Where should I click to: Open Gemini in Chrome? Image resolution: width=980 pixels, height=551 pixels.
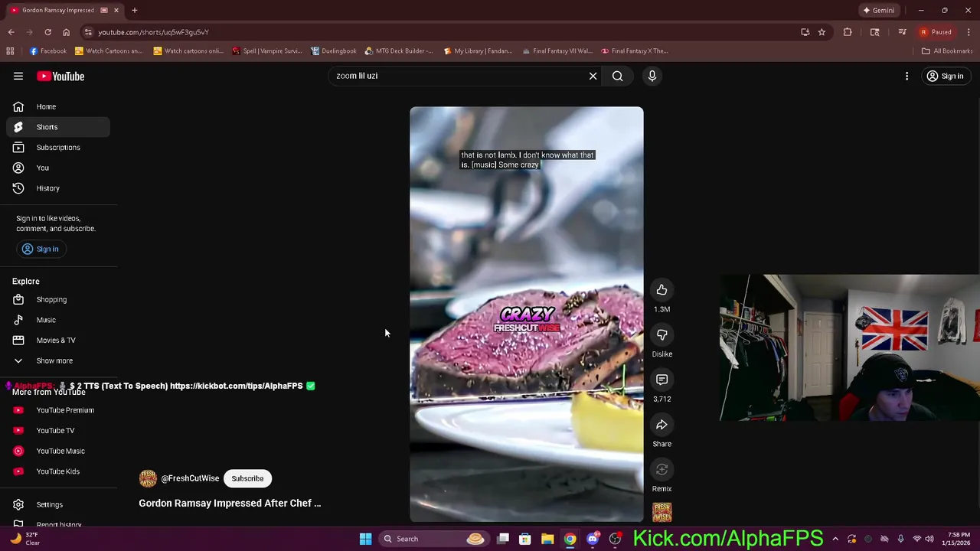tap(879, 10)
